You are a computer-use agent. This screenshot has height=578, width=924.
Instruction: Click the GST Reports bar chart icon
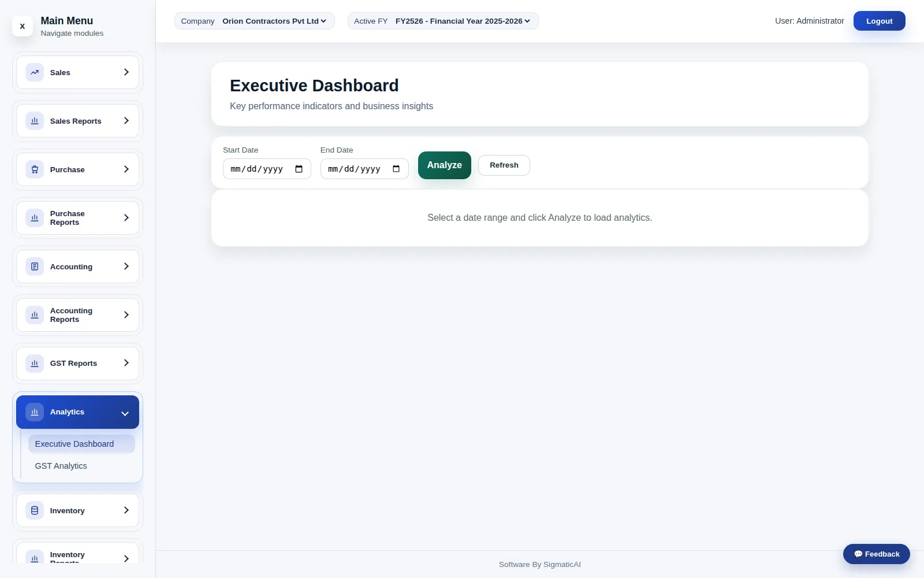point(35,364)
